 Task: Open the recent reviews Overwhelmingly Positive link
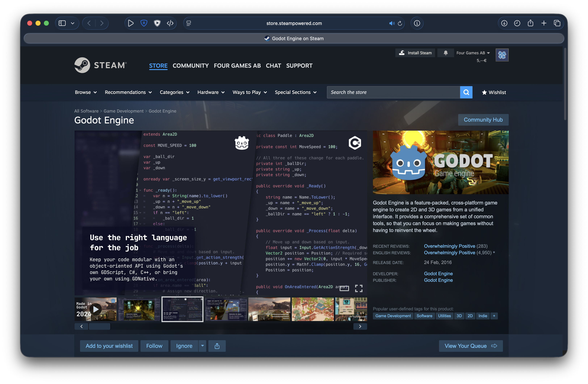pyautogui.click(x=449, y=246)
